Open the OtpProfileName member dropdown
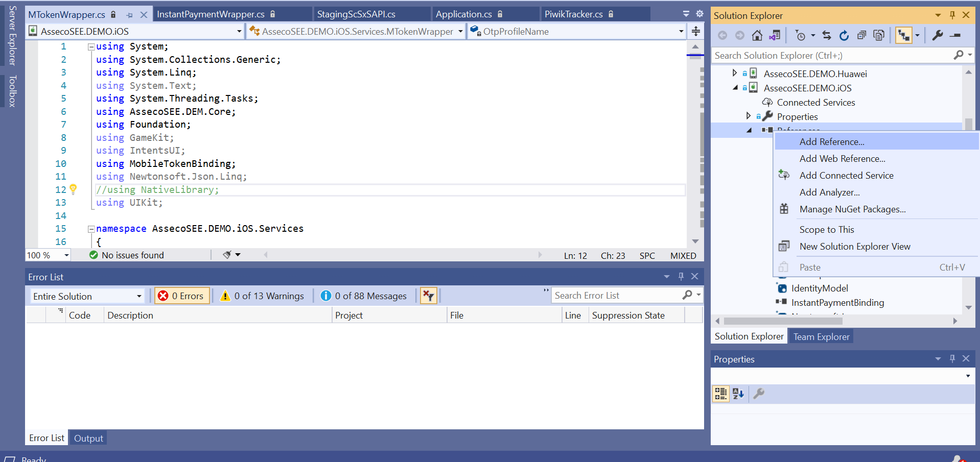The width and height of the screenshot is (980, 462). (x=681, y=31)
